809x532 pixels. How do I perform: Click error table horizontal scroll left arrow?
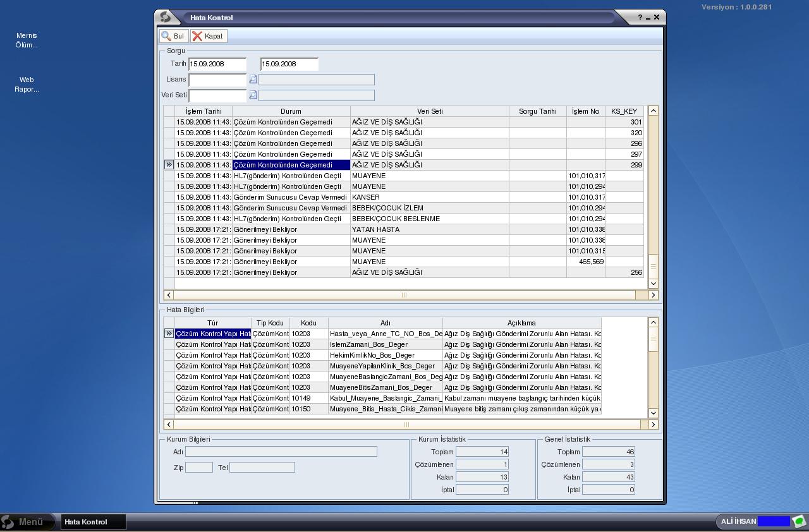pyautogui.click(x=168, y=425)
